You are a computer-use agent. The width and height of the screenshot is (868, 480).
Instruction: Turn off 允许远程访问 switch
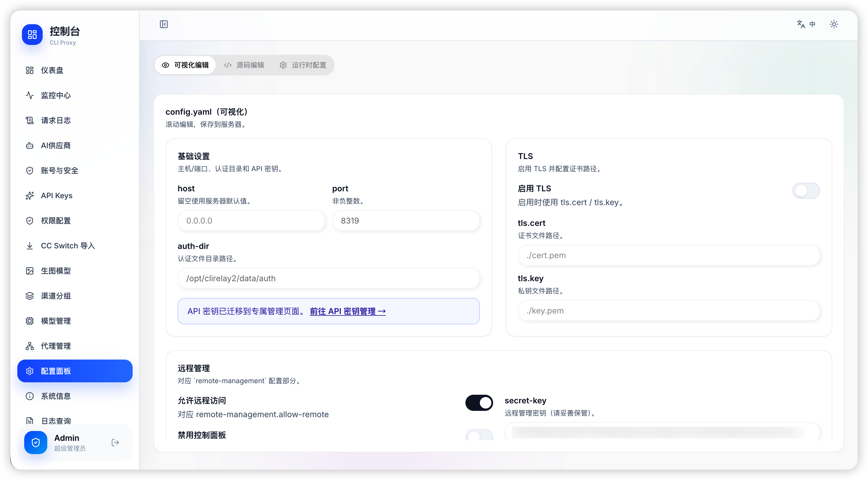[479, 402]
